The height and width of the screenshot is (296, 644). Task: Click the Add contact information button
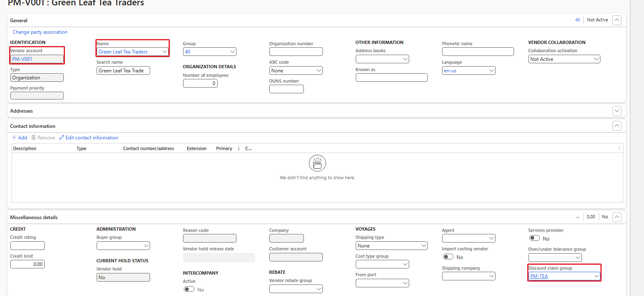pyautogui.click(x=19, y=138)
